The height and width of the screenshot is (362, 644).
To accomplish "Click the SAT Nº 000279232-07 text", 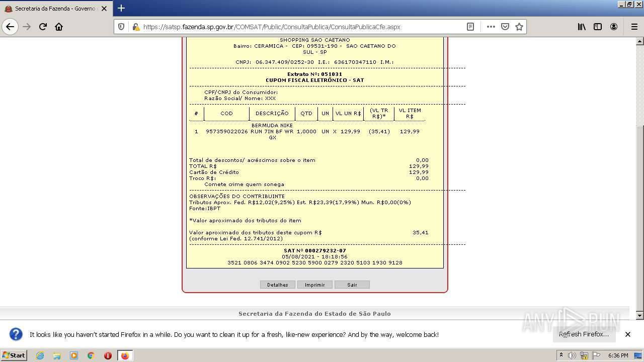I will pyautogui.click(x=314, y=250).
